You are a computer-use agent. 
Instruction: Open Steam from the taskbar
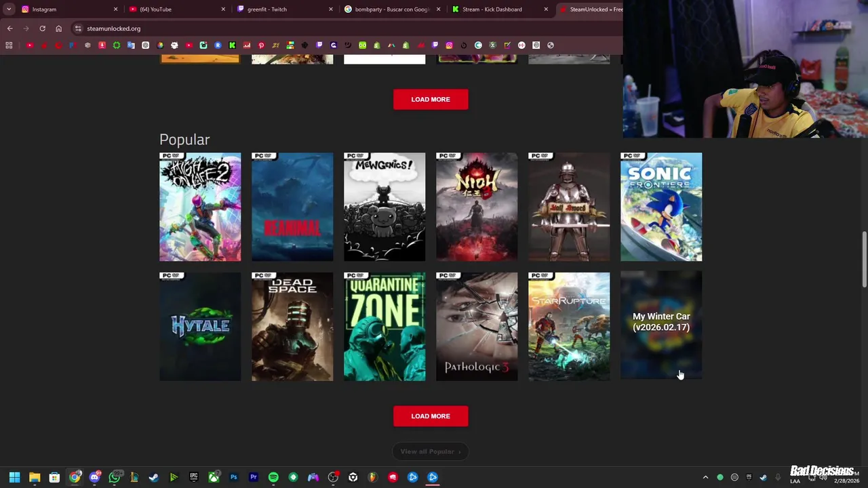click(x=153, y=477)
